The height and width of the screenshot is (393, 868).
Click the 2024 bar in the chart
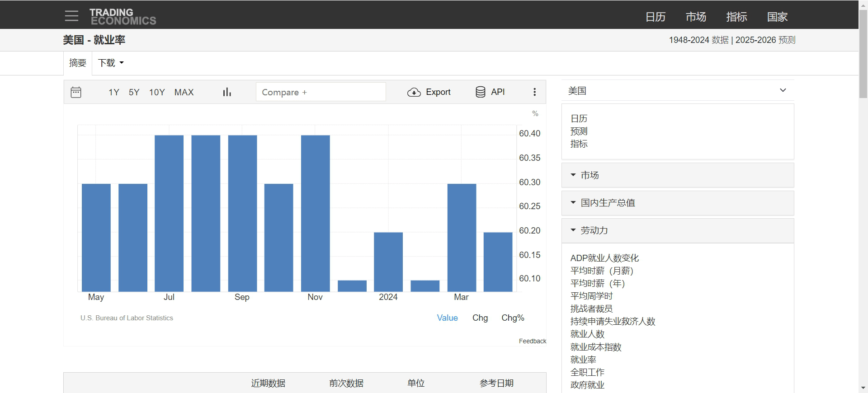[388, 262]
